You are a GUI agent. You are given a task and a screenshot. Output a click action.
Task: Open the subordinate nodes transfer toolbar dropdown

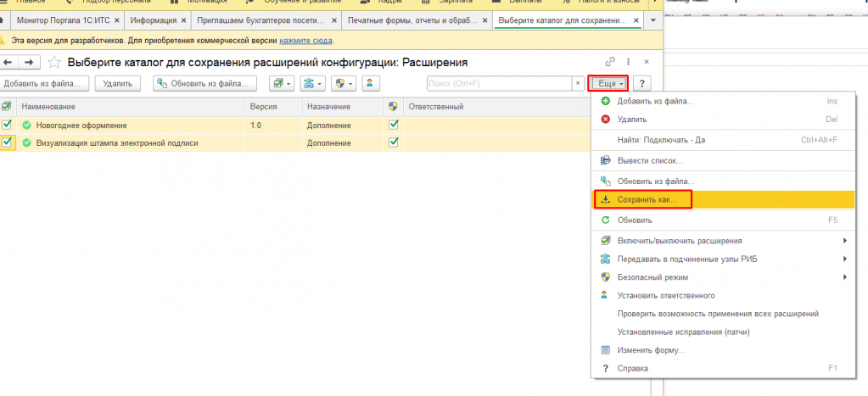[313, 83]
